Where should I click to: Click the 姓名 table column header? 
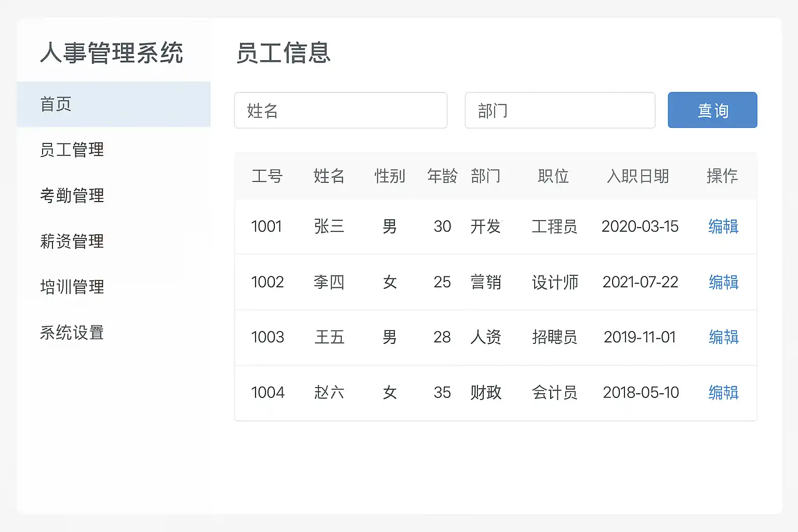click(x=329, y=176)
